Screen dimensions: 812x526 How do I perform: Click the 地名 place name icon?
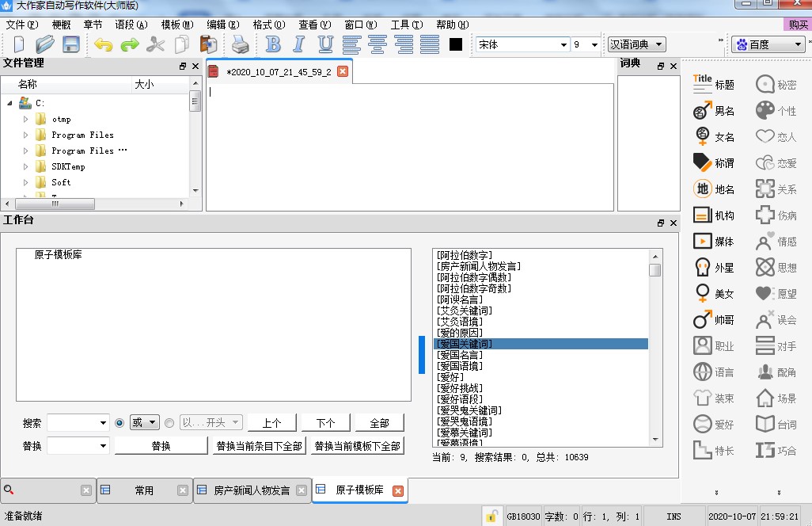click(713, 189)
